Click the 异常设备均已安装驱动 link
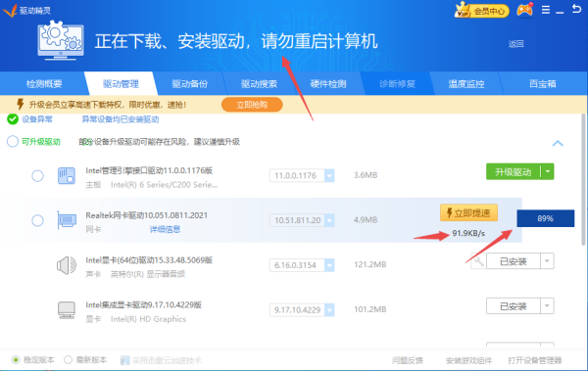The image size is (588, 371). tap(121, 119)
